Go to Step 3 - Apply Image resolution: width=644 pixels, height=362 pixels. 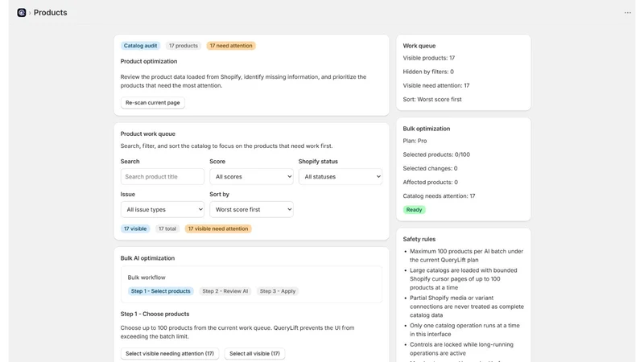pos(278,291)
